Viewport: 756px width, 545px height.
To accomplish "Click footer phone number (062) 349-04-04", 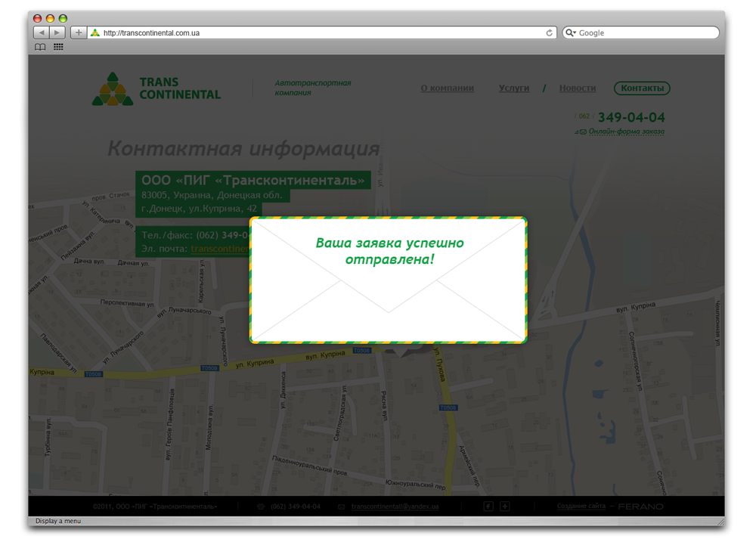I will click(x=296, y=506).
